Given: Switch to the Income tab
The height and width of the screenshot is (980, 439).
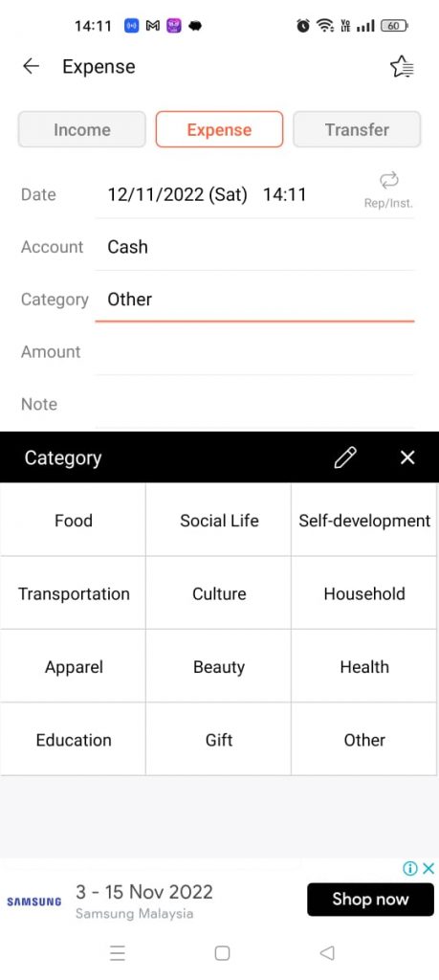Looking at the screenshot, I should click(82, 129).
